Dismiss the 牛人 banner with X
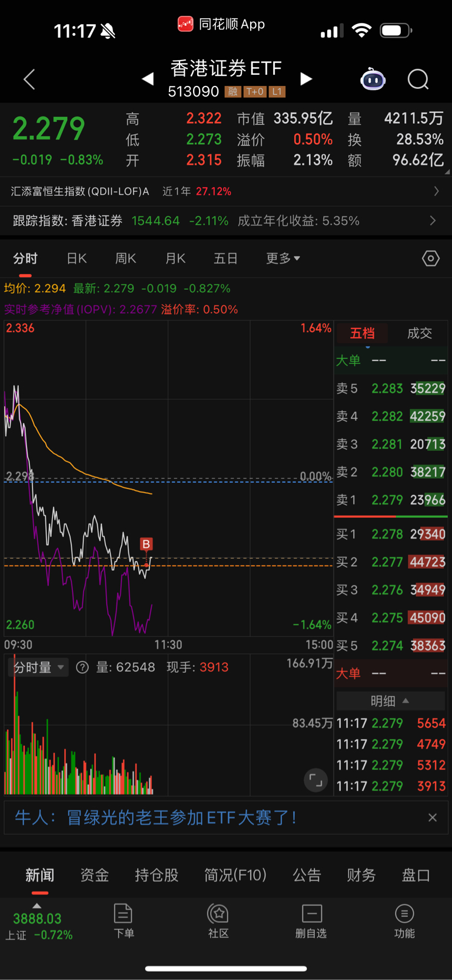This screenshot has width=452, height=980. [x=433, y=818]
